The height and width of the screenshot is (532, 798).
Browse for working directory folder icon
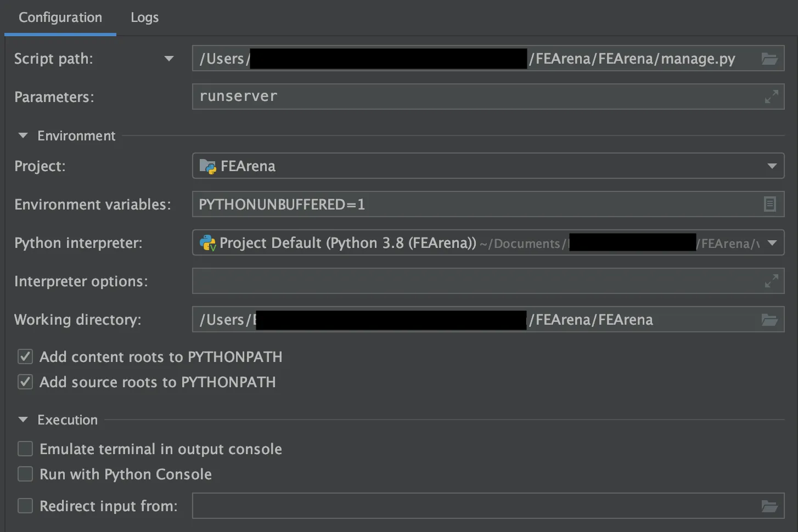click(x=769, y=320)
